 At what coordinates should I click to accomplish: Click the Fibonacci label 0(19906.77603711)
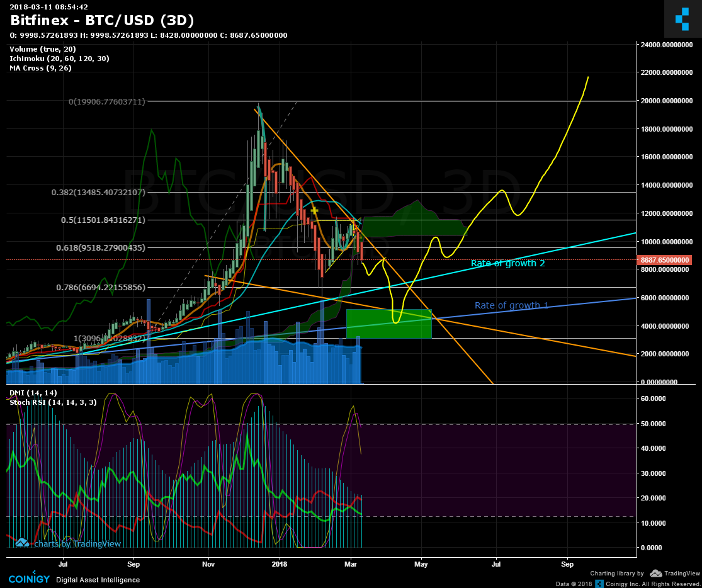point(106,101)
